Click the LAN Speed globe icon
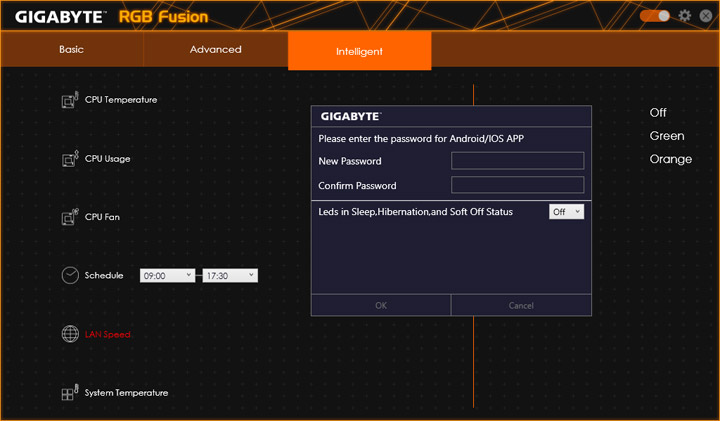Viewport: 720px width, 421px height. tap(70, 334)
